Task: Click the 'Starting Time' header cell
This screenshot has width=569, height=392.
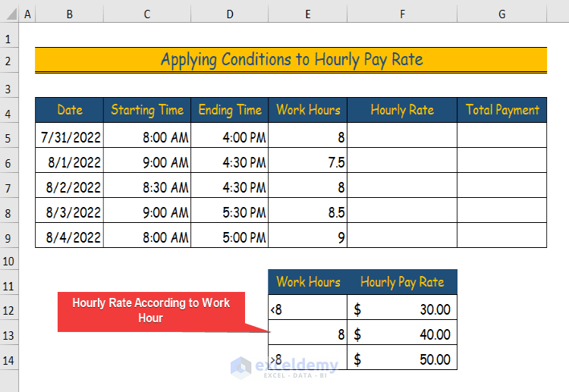Action: (147, 110)
